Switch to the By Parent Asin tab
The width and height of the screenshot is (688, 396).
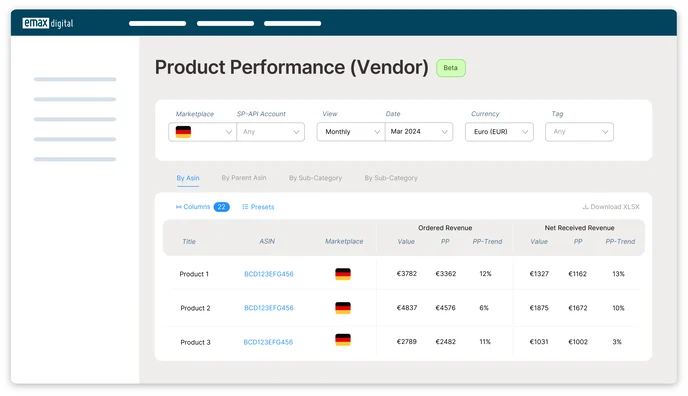(x=244, y=178)
